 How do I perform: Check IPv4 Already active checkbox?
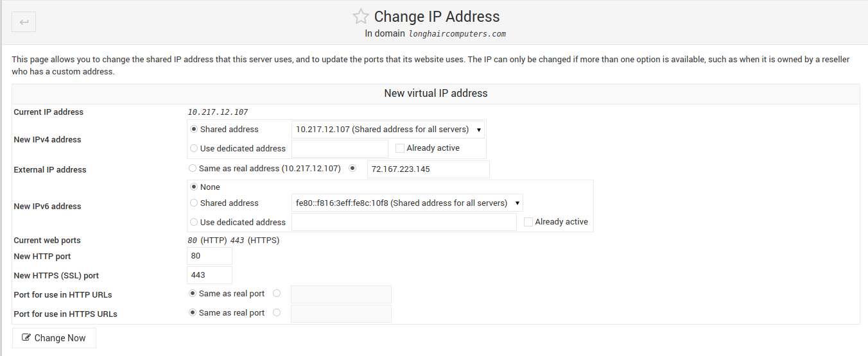coord(400,148)
